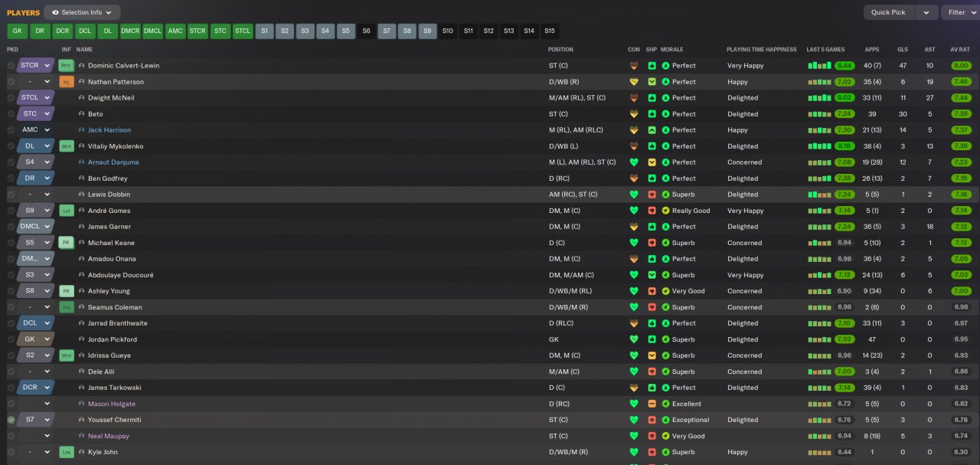Toggle the selection check for Kyle John
The height and width of the screenshot is (465, 980).
[11, 452]
